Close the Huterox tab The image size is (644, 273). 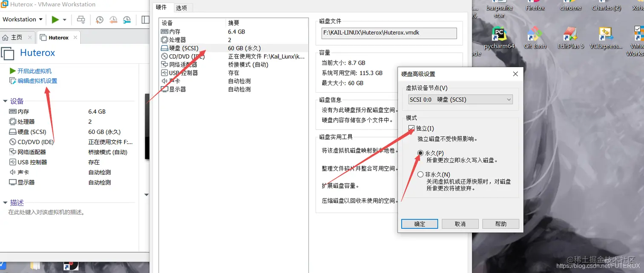pyautogui.click(x=75, y=37)
